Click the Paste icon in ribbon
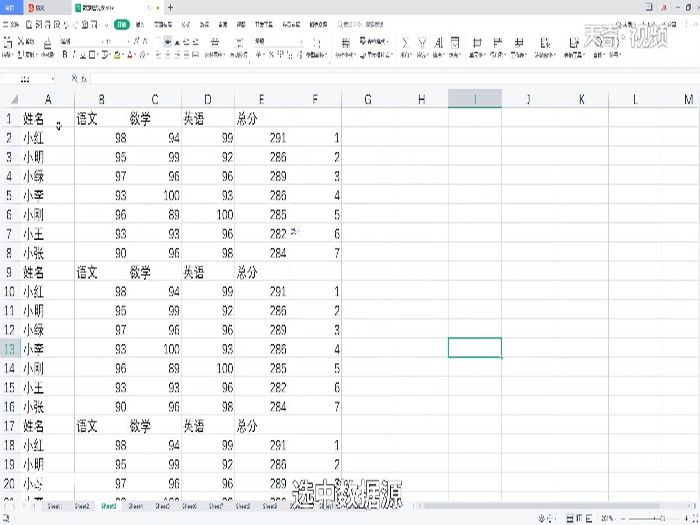This screenshot has width=700, height=525. pos(8,44)
